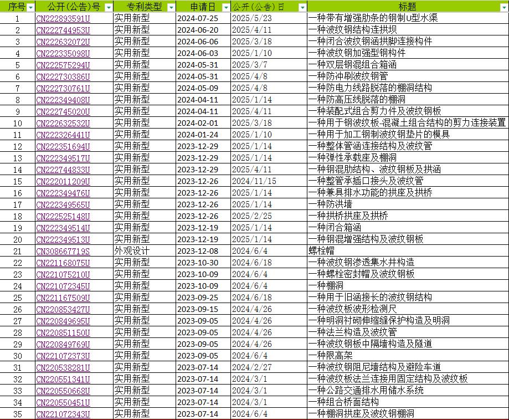The image size is (509, 420).
Task: Select the row number 10 cell
Action: click(x=16, y=123)
